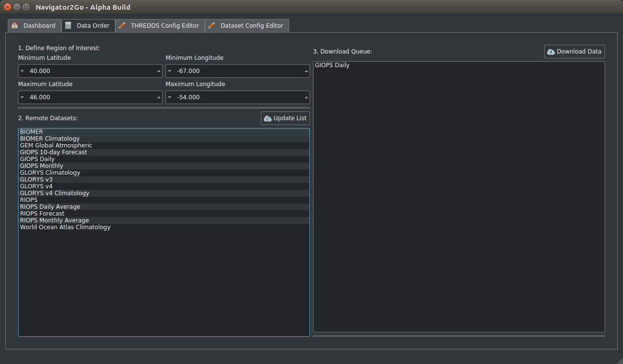This screenshot has height=364, width=623.
Task: Increase Maximum Longitude with up arrow
Action: coord(306,97)
